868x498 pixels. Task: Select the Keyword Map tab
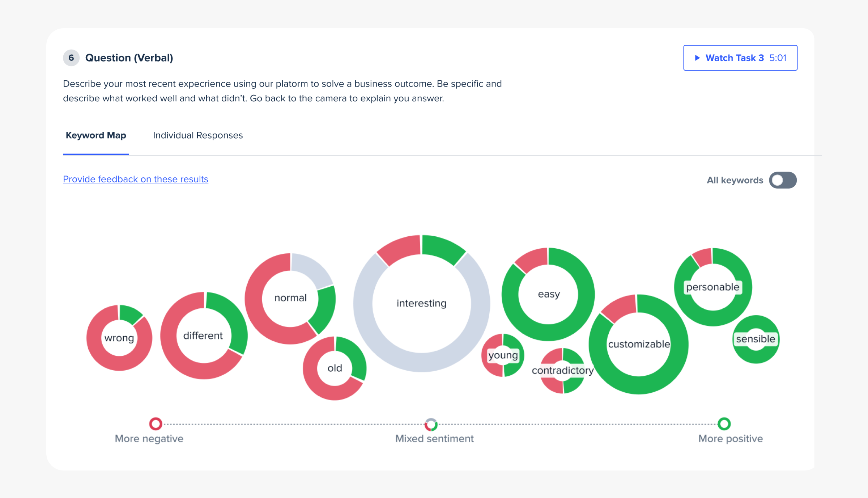coord(95,135)
